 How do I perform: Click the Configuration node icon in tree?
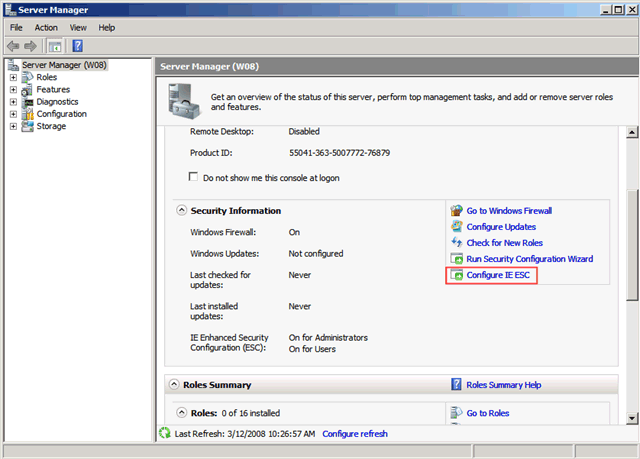coord(28,114)
